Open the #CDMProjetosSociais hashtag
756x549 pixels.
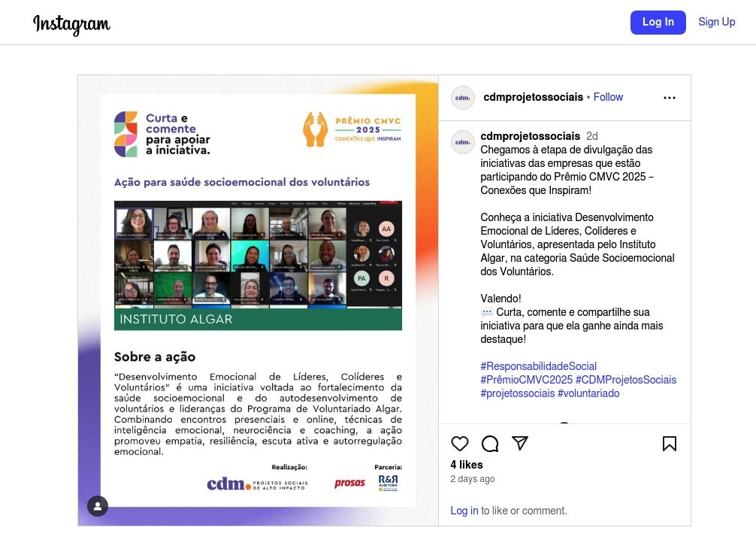pos(626,380)
